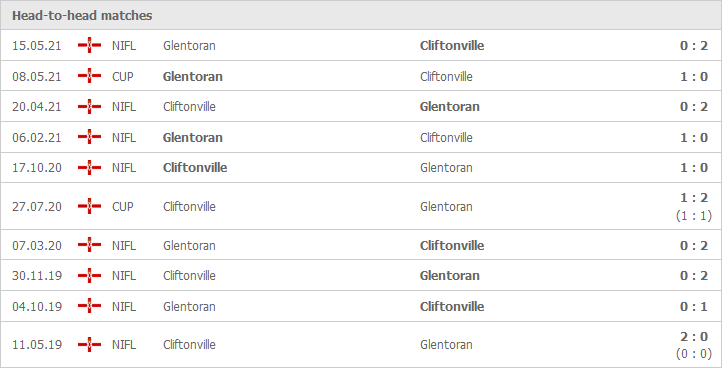Select bold Glentoran in the 08.05.21 row
The height and width of the screenshot is (368, 722).
192,76
